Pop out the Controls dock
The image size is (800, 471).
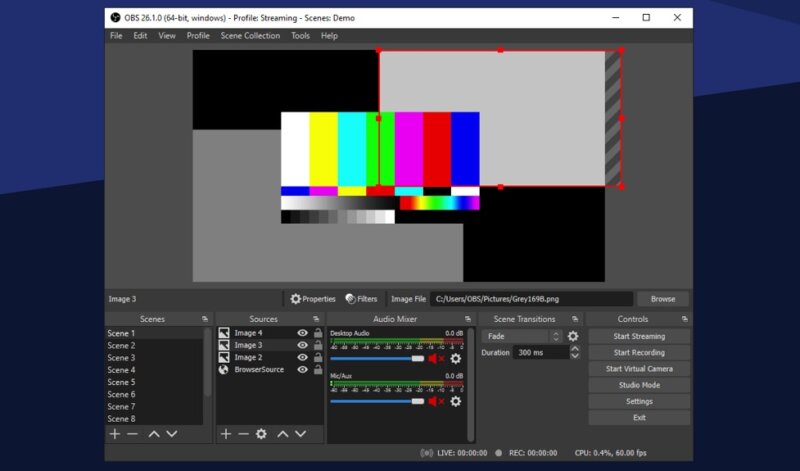(x=685, y=319)
